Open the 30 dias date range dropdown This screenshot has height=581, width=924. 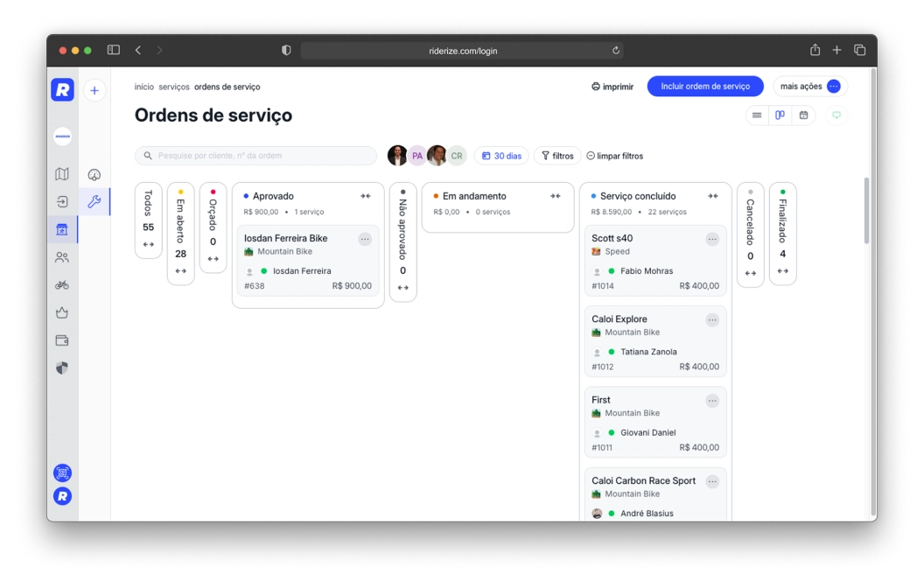[x=501, y=156]
